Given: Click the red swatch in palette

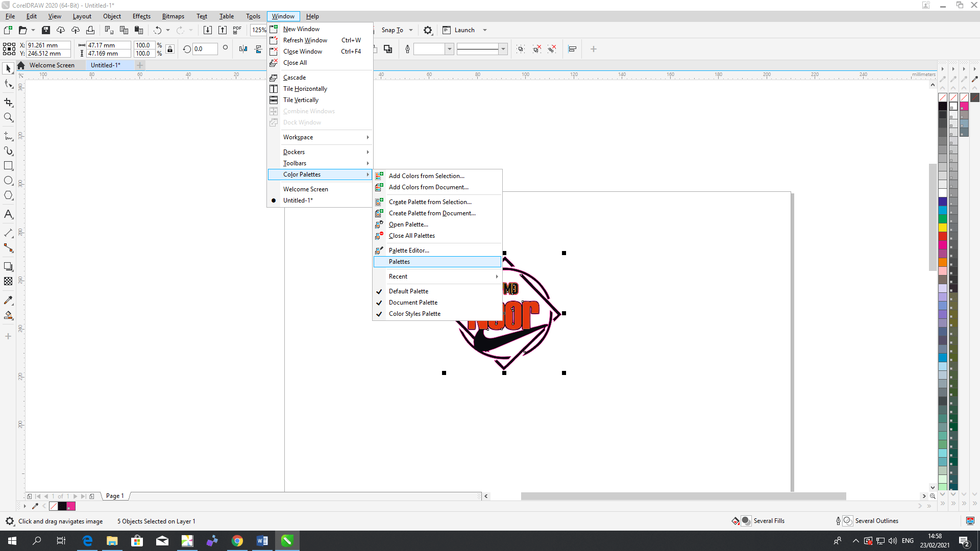Looking at the screenshot, I should click(x=943, y=236).
